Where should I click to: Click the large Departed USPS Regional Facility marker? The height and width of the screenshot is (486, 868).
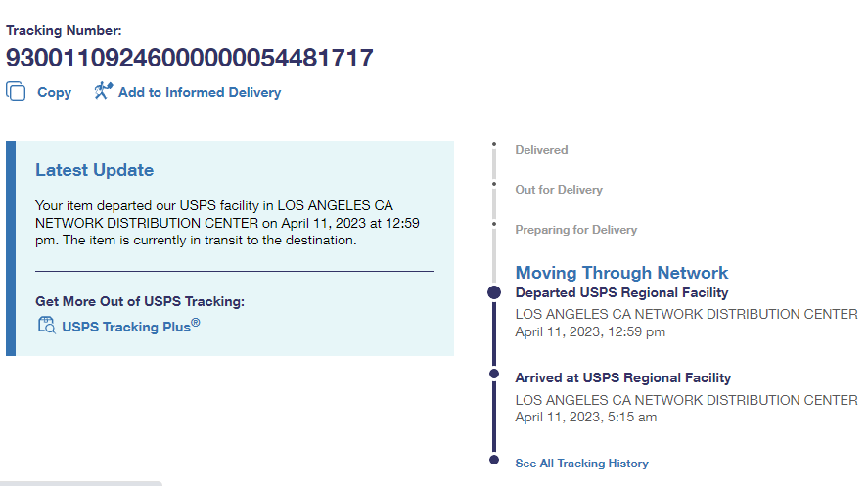point(495,292)
